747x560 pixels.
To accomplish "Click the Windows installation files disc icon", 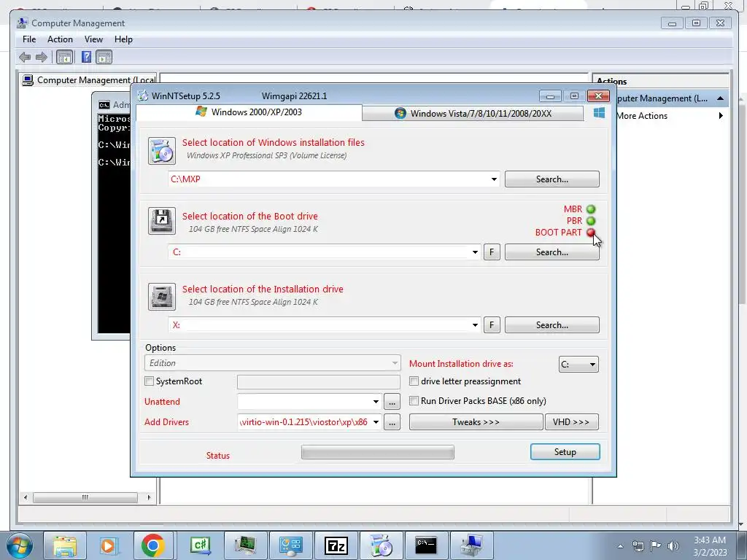I will (x=161, y=151).
